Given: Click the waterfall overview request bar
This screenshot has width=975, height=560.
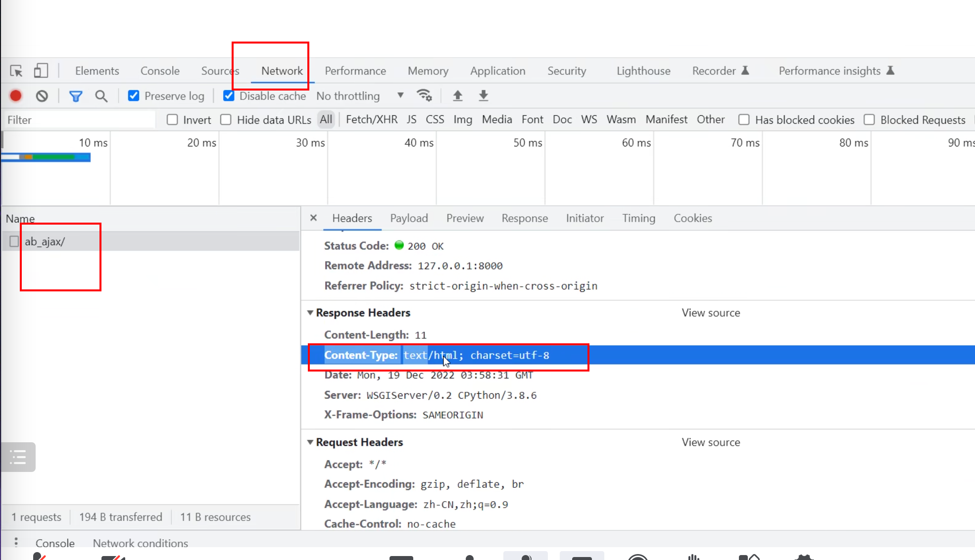Looking at the screenshot, I should [x=46, y=157].
